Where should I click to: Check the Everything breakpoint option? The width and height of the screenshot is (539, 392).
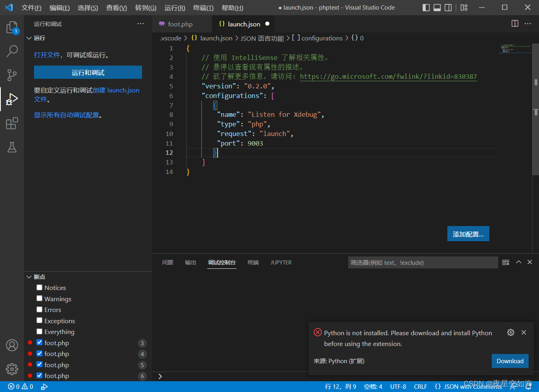point(39,332)
